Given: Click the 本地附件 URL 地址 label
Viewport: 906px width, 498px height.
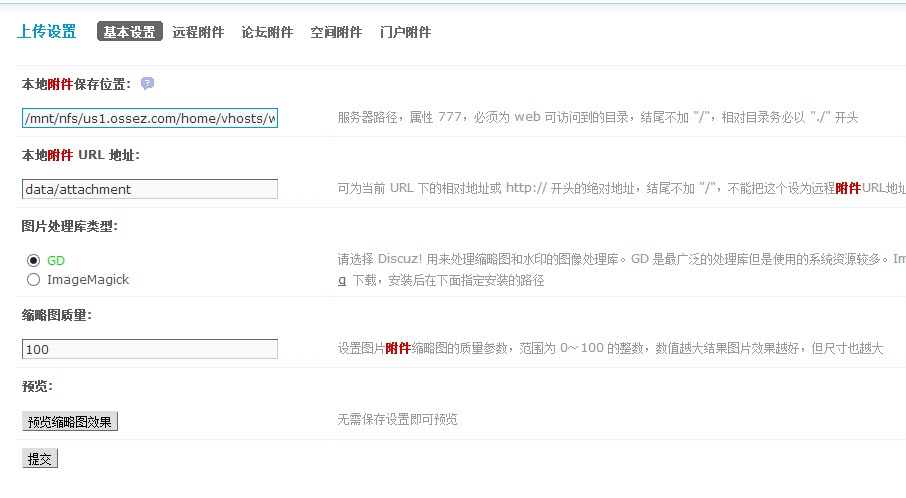Looking at the screenshot, I should [80, 155].
